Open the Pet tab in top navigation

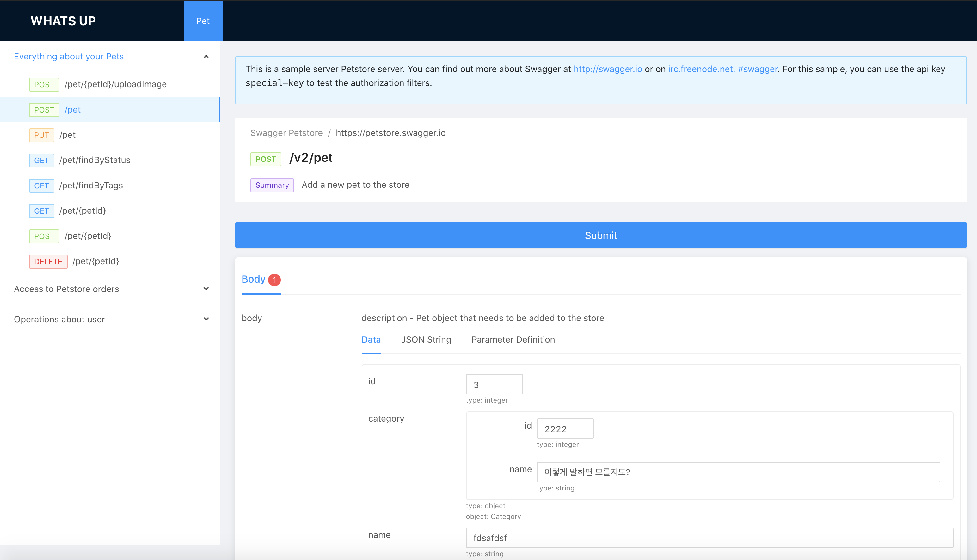(203, 21)
